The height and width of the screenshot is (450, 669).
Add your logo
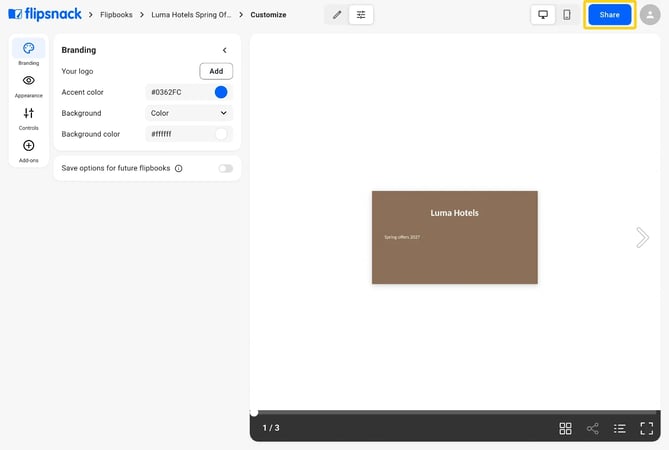(x=216, y=71)
